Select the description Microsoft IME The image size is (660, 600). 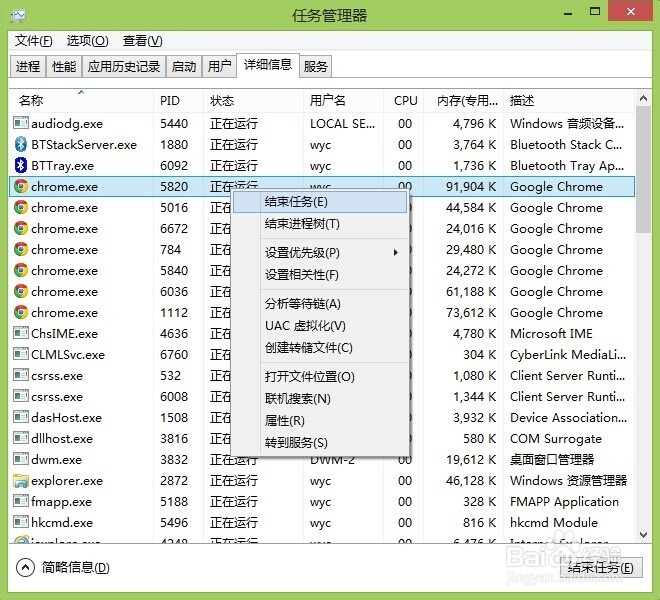(x=551, y=333)
